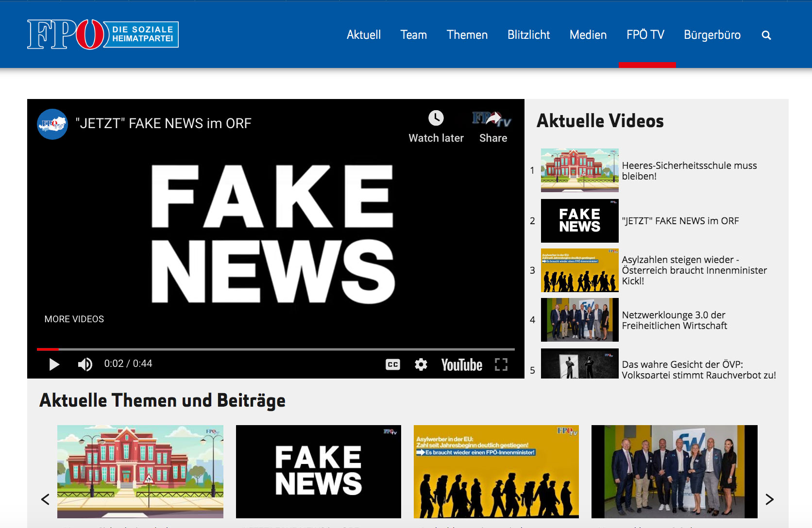Play the video with the play button

pos(54,364)
